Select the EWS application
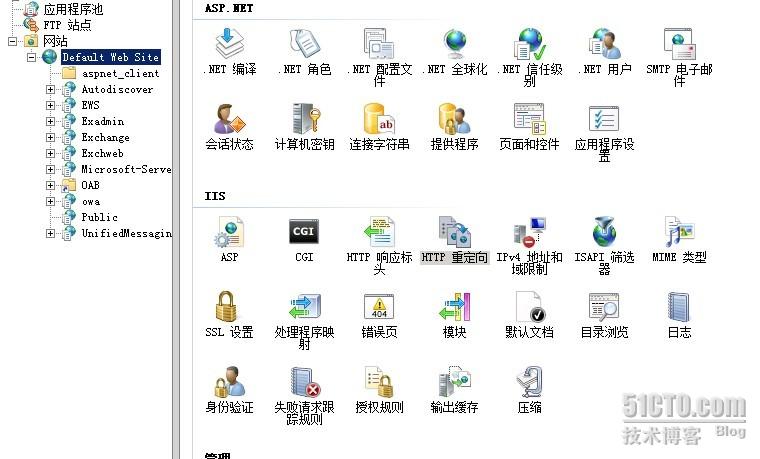This screenshot has height=459, width=760. pyautogui.click(x=90, y=105)
